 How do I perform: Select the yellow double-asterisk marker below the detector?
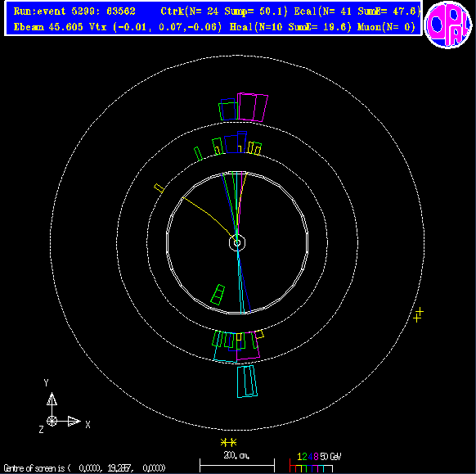[228, 442]
